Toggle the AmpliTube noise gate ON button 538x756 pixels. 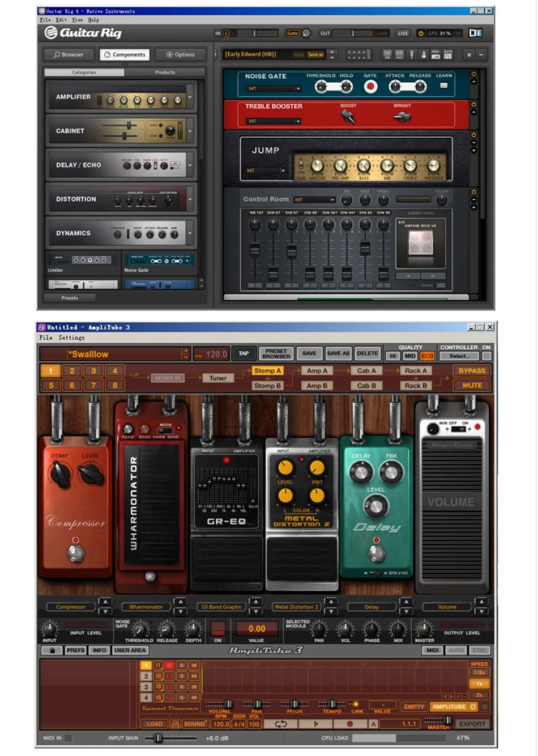[218, 630]
